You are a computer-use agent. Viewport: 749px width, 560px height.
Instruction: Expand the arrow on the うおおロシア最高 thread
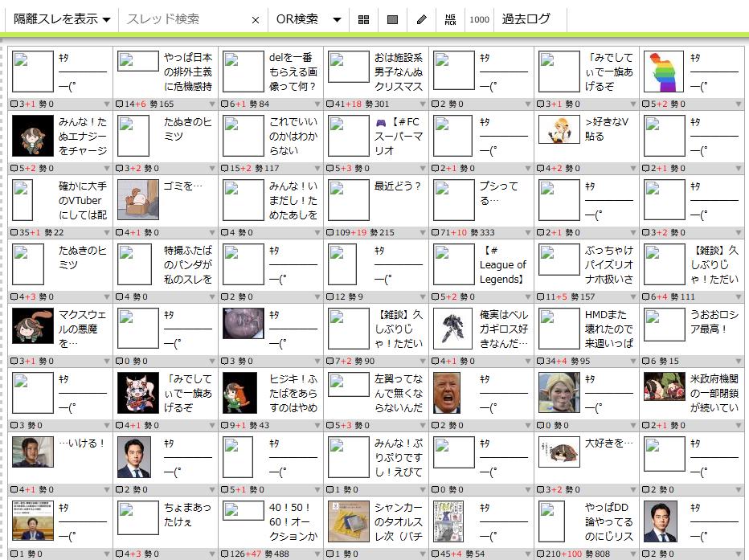[738, 361]
